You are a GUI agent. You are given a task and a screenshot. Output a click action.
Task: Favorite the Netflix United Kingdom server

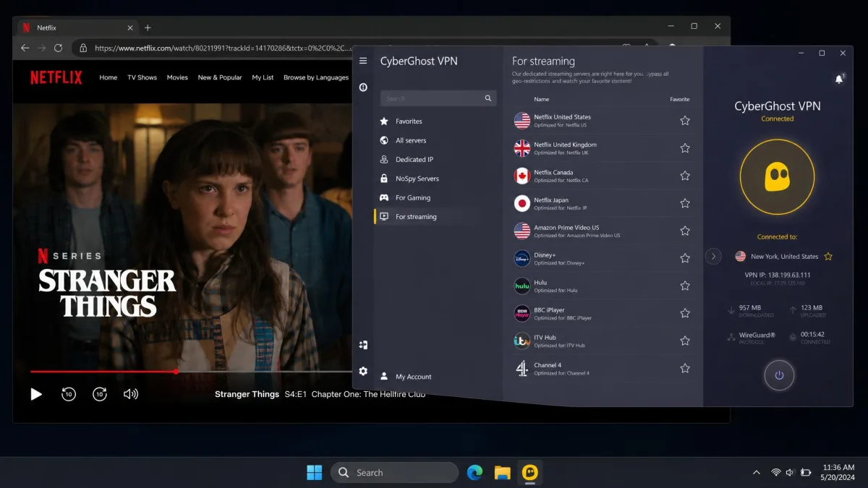[x=685, y=148]
